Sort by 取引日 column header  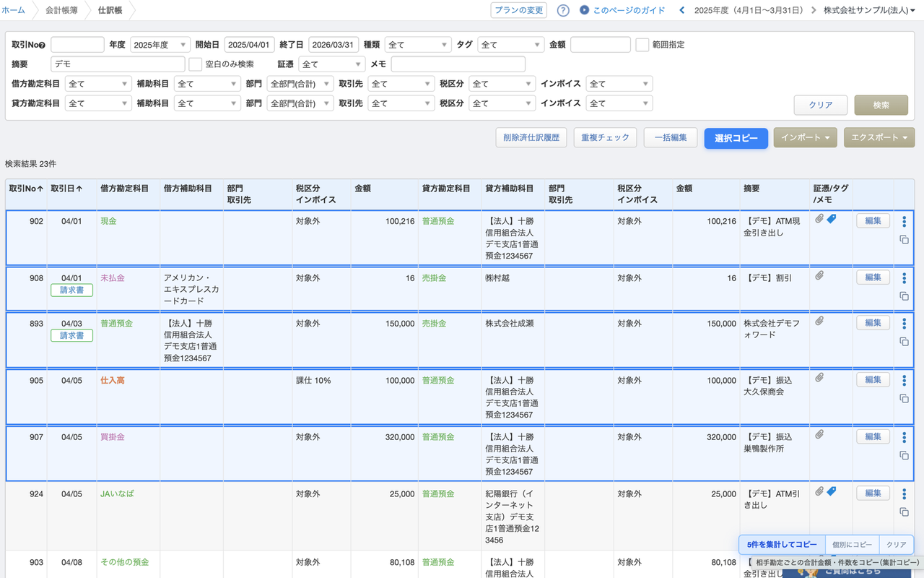click(x=66, y=189)
